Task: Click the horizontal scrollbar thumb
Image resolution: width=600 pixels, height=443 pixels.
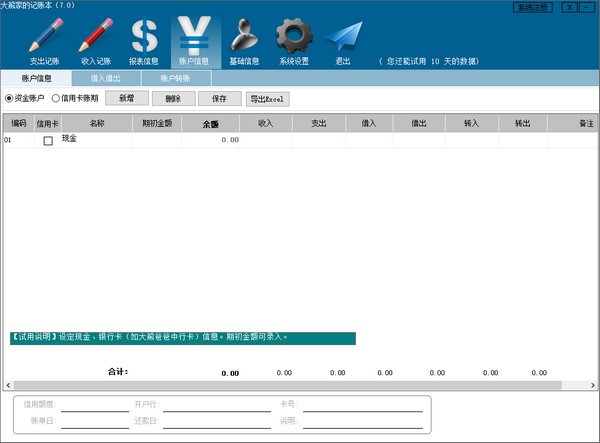Action: pos(287,385)
